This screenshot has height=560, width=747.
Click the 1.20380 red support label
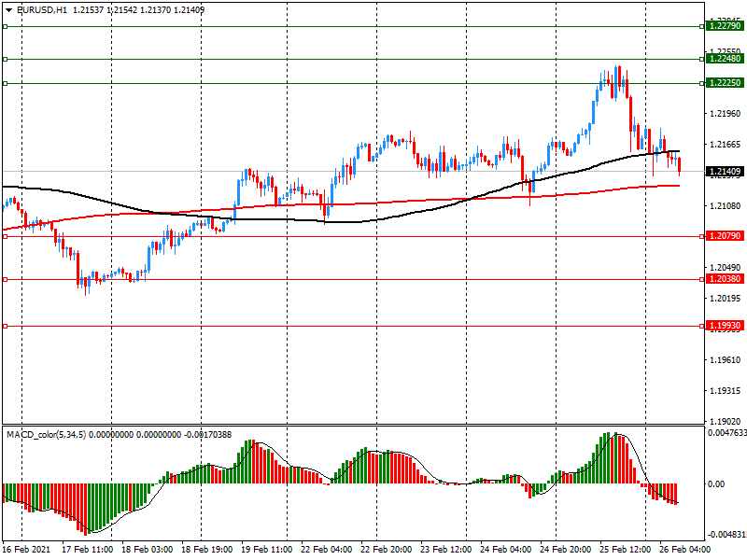[725, 279]
